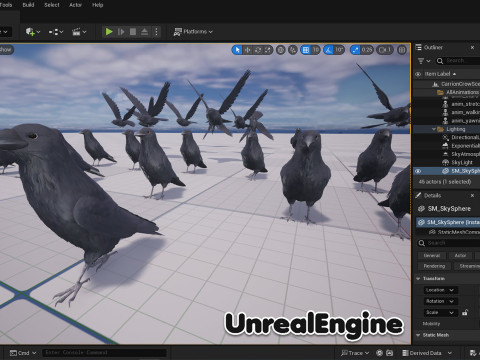Open play options three-dot menu
This screenshot has width=480, height=360.
point(156,32)
